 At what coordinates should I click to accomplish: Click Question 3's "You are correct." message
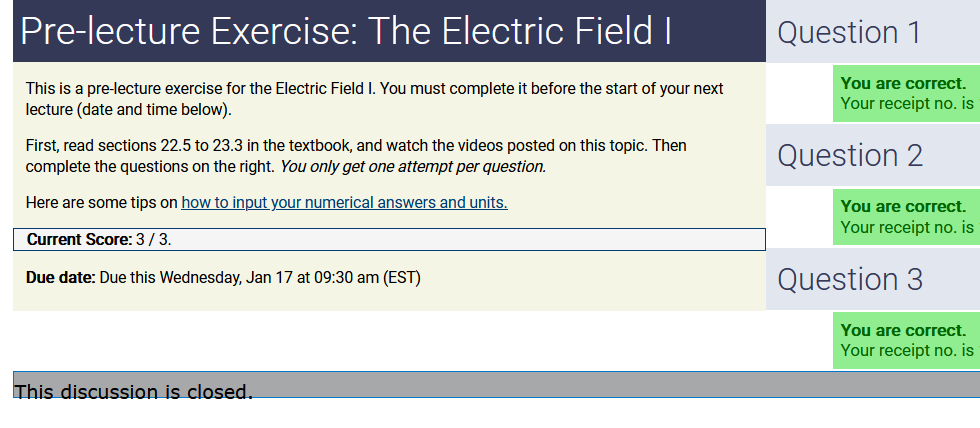click(x=903, y=330)
